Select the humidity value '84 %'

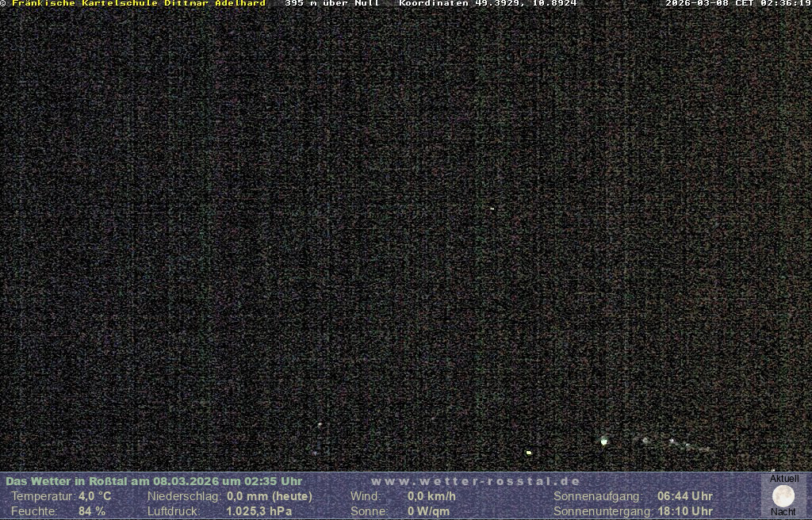click(x=91, y=511)
